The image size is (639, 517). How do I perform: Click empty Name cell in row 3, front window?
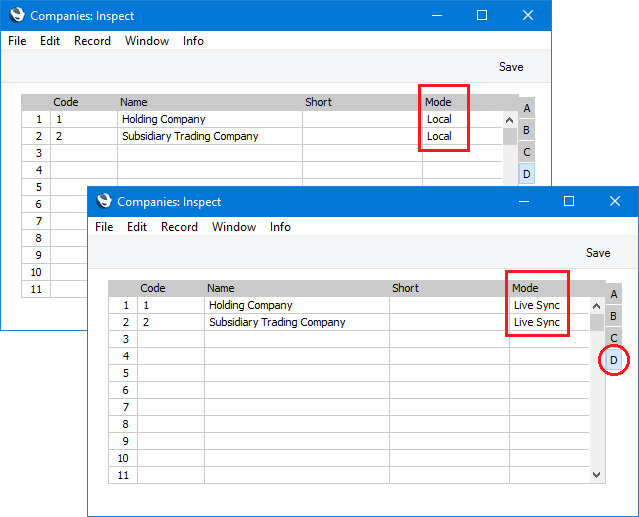(297, 339)
